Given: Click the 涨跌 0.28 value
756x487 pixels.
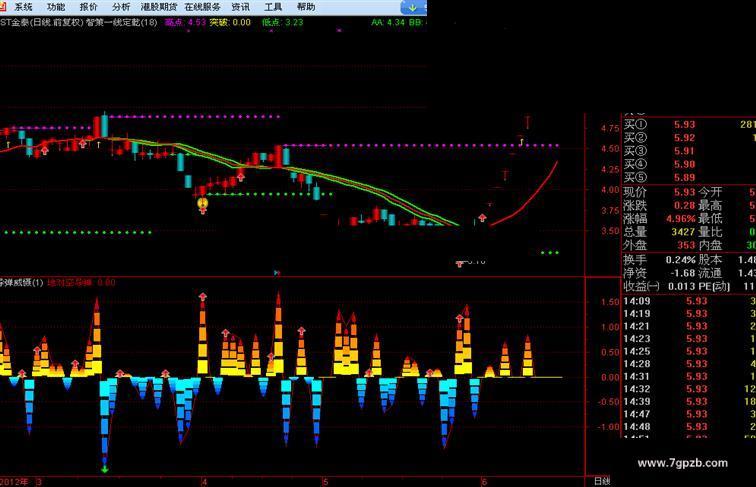Looking at the screenshot, I should (x=684, y=205).
